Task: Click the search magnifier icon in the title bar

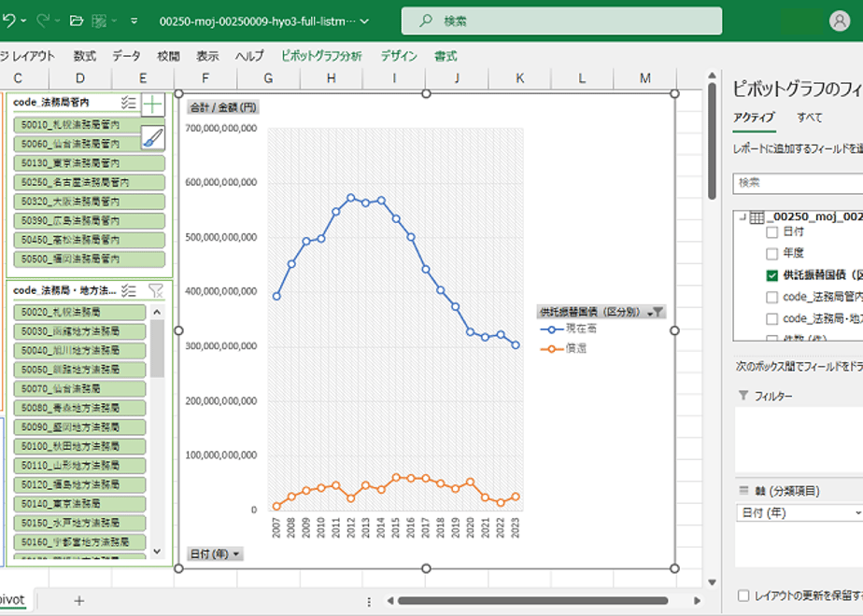Action: point(426,21)
